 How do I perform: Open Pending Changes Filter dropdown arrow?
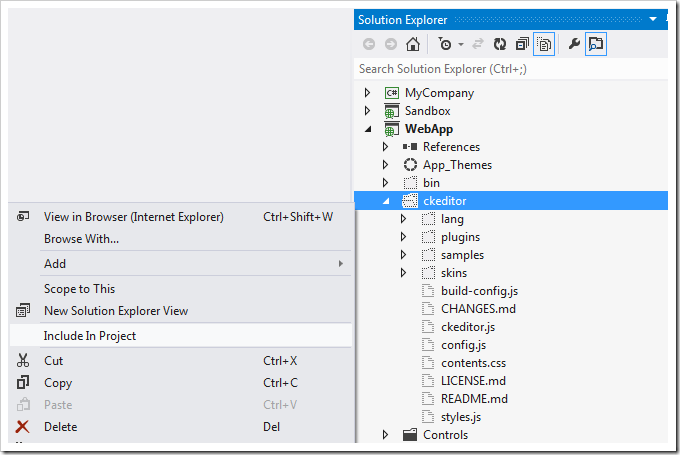tap(461, 44)
